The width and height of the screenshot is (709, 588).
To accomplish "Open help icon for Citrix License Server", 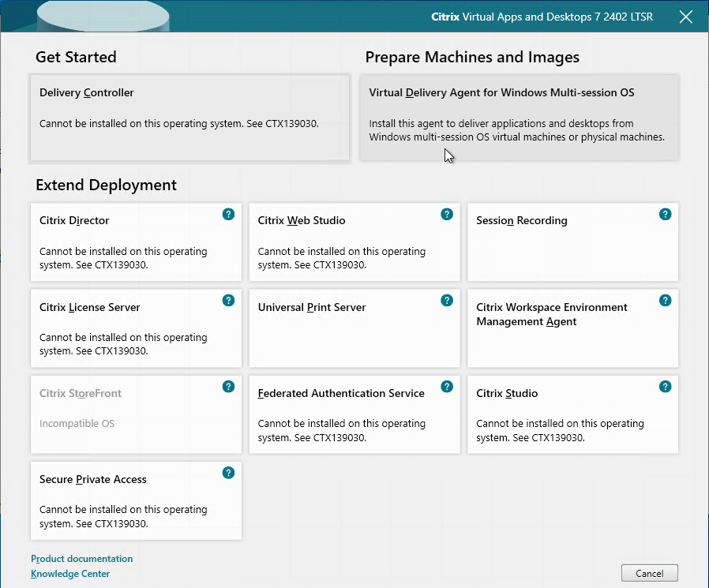I will click(x=228, y=301).
